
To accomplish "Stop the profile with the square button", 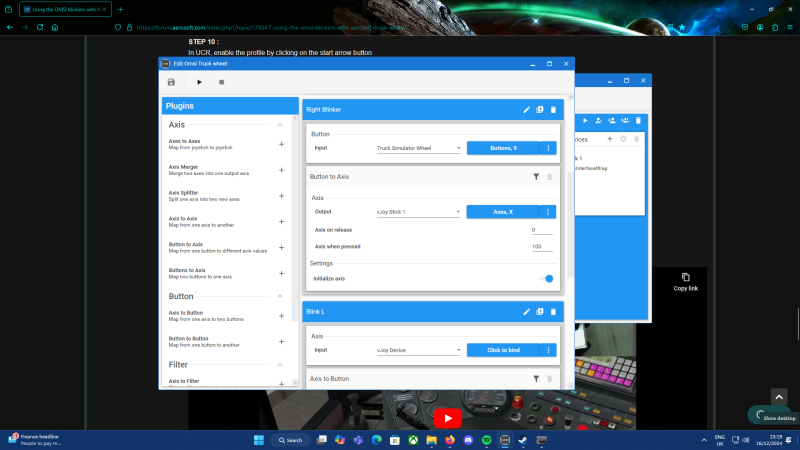I will tap(221, 82).
